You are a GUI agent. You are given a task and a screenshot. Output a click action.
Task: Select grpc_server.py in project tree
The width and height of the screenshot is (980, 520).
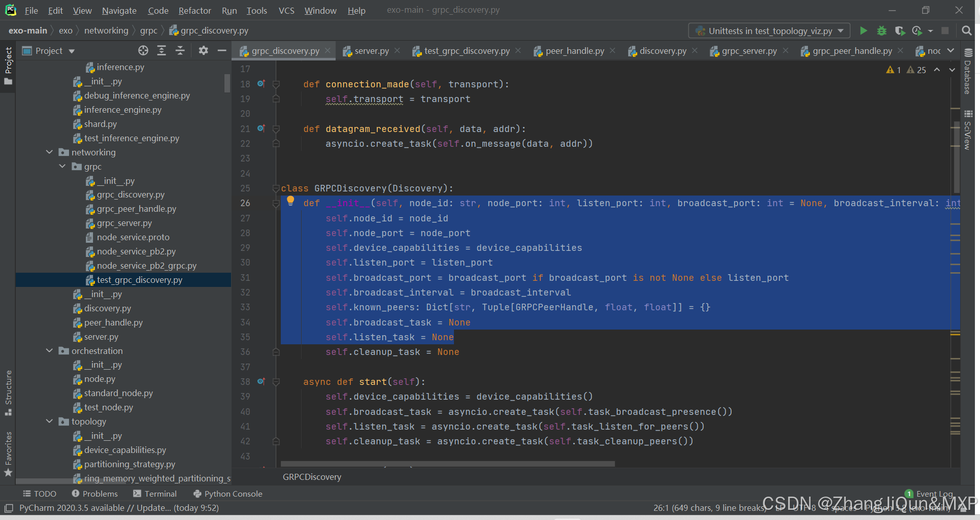pos(124,223)
